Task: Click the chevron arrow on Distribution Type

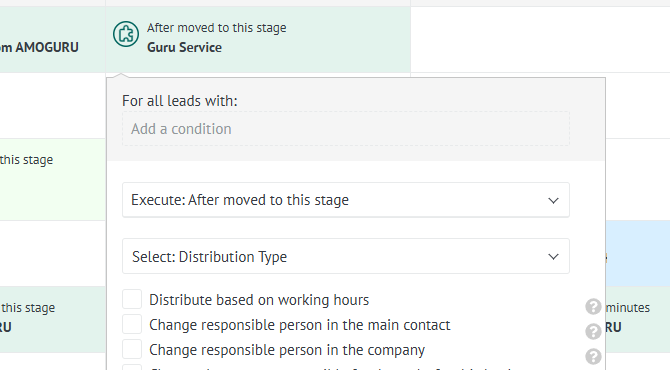Action: (553, 257)
